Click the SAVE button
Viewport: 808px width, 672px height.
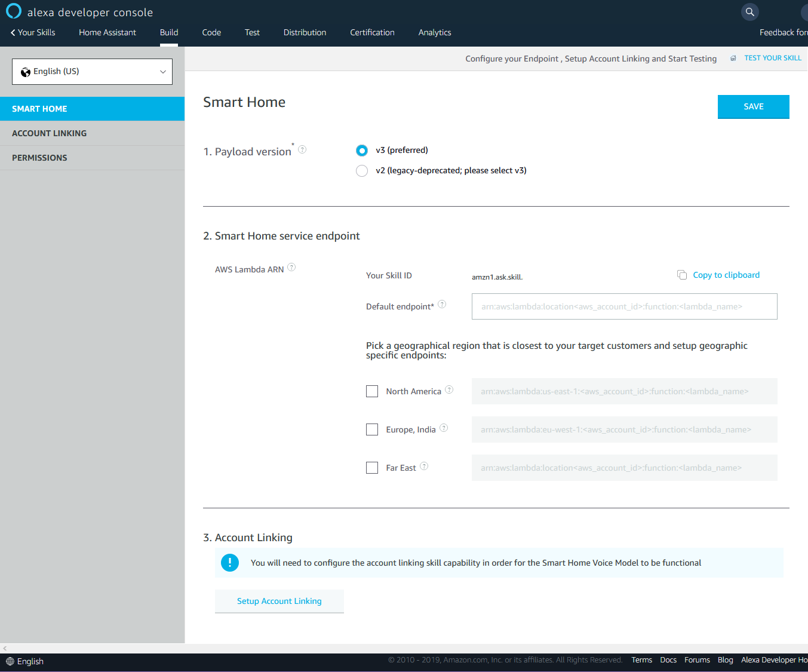click(x=753, y=107)
